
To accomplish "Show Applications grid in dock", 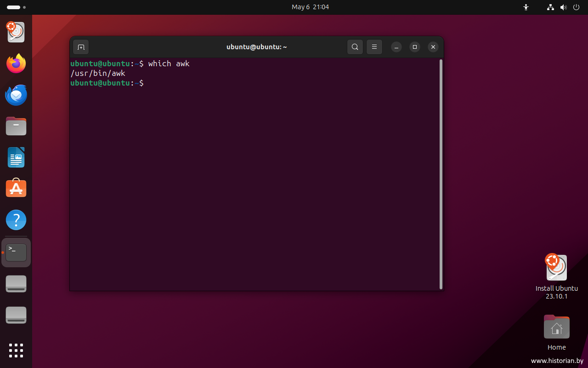I will point(16,350).
